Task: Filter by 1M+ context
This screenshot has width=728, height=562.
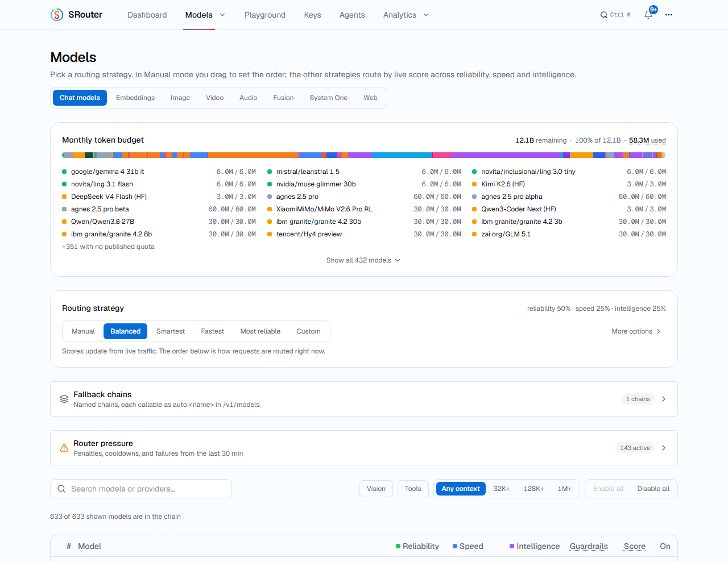Action: point(565,489)
